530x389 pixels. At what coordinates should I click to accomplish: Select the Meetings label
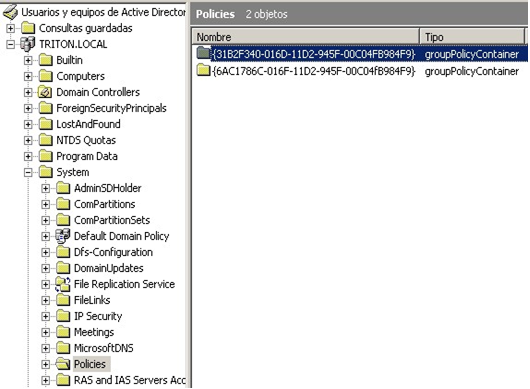click(x=94, y=332)
